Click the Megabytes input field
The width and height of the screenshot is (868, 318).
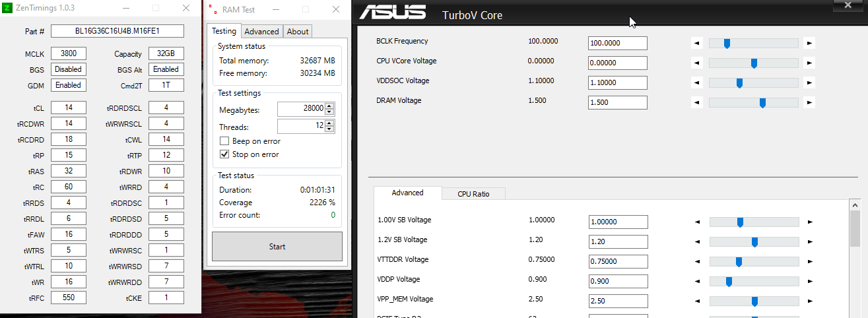301,109
